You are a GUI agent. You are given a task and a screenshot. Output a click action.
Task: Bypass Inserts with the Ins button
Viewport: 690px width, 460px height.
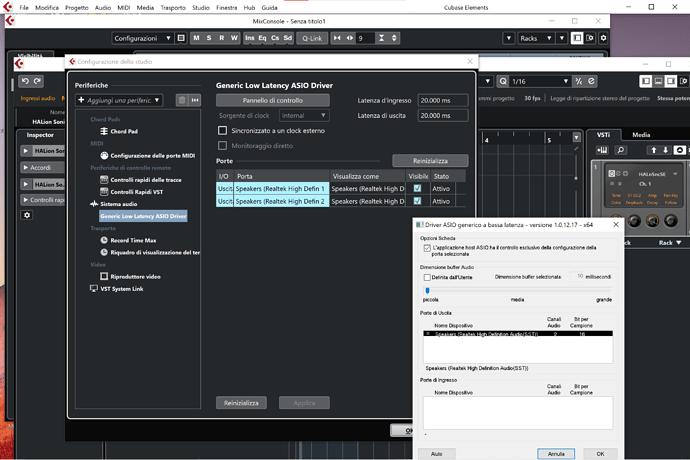250,38
